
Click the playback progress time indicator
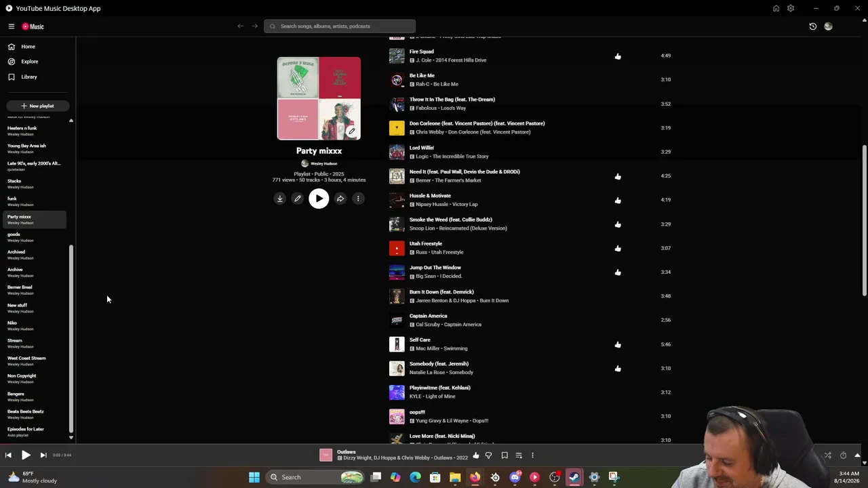tap(62, 455)
